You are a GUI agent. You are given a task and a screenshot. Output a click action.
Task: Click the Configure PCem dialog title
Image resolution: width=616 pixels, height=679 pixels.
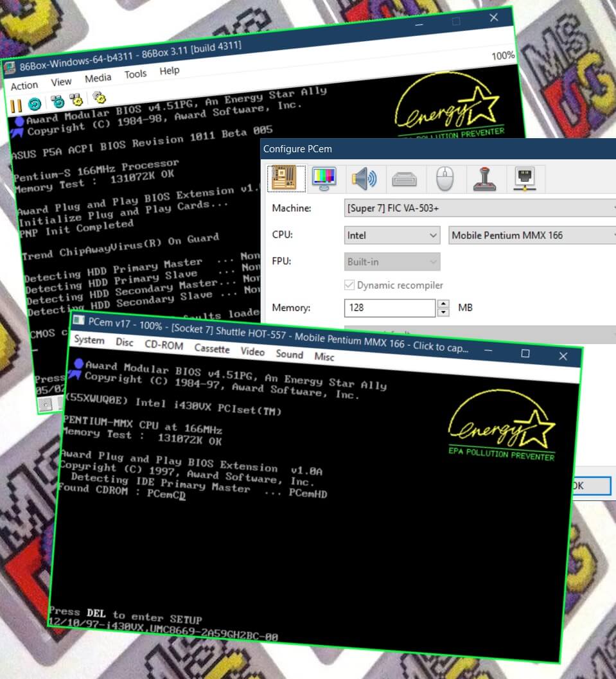click(x=297, y=149)
